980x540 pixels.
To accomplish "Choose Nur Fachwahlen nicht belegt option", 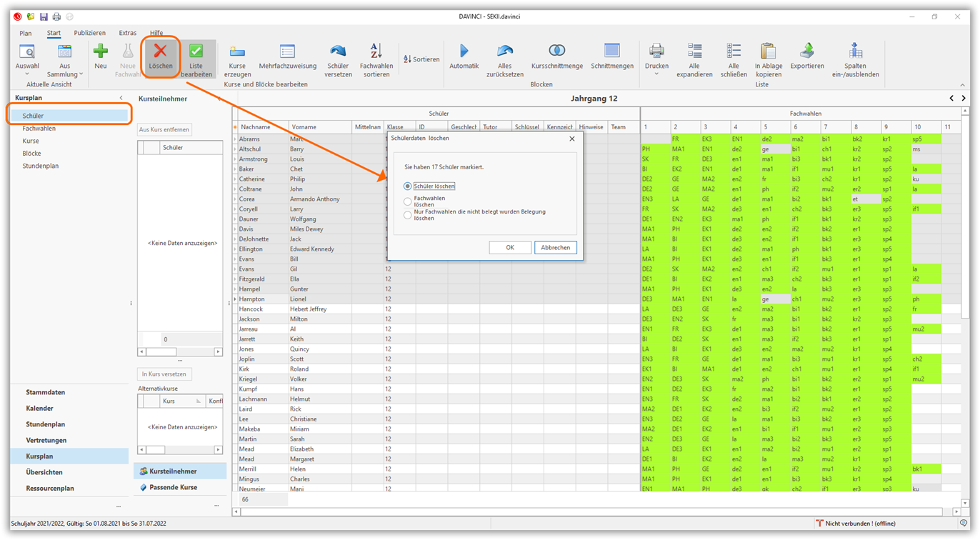I will click(408, 215).
